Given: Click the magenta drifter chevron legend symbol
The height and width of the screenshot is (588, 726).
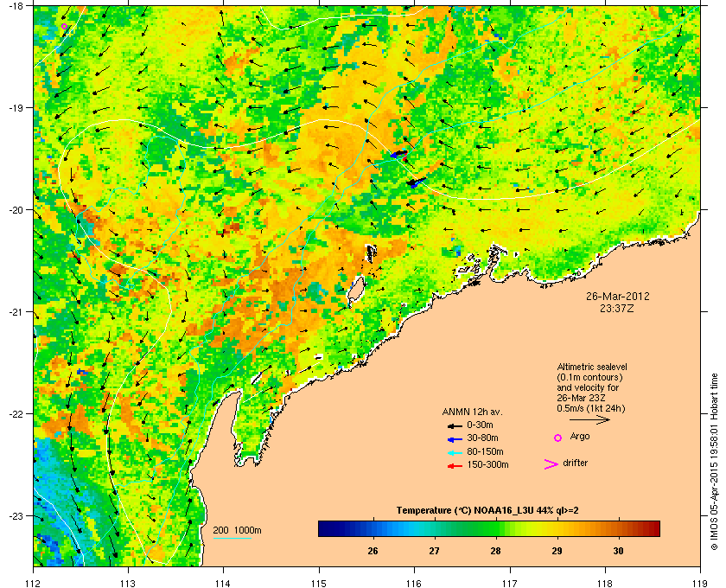Looking at the screenshot, I should (x=551, y=464).
